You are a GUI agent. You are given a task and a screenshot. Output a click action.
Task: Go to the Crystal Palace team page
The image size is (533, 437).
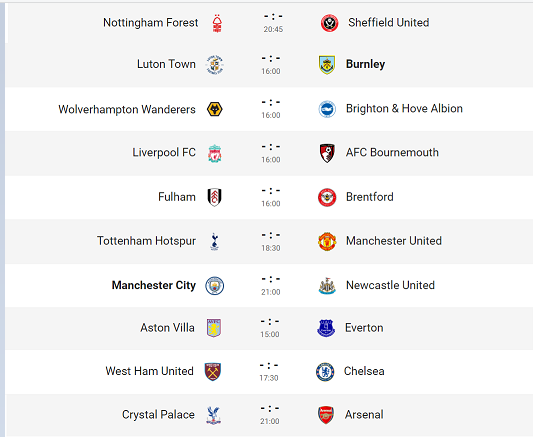click(x=158, y=415)
